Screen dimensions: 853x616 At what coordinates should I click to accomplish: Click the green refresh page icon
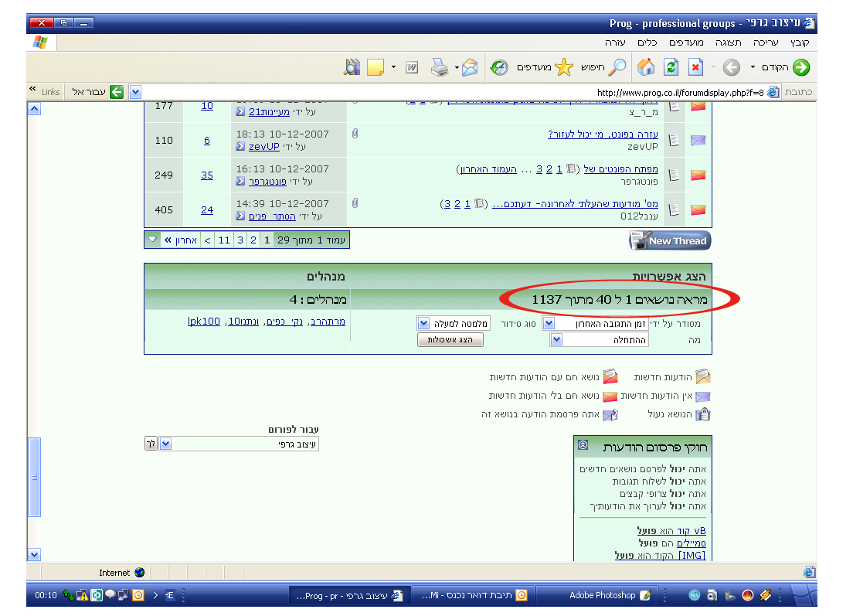671,67
